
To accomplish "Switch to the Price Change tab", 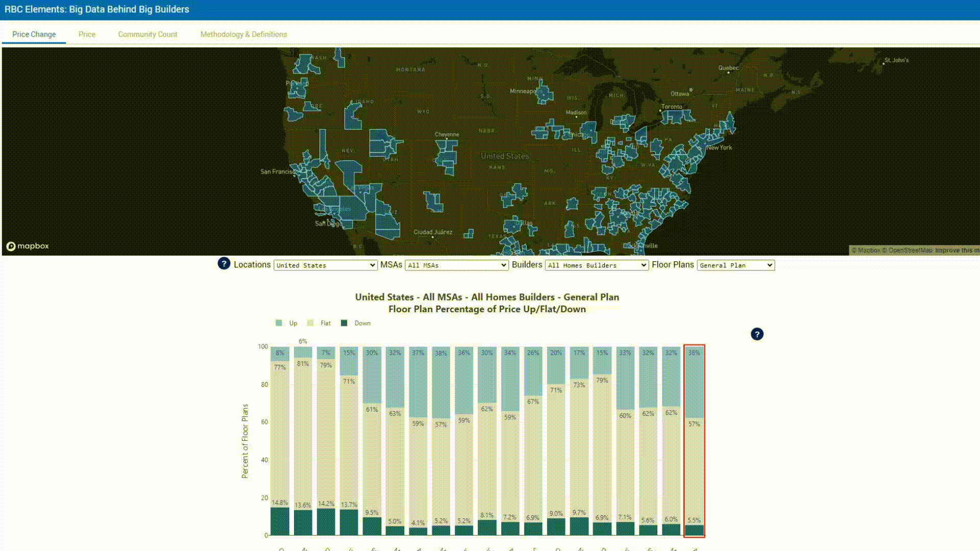I will point(34,34).
